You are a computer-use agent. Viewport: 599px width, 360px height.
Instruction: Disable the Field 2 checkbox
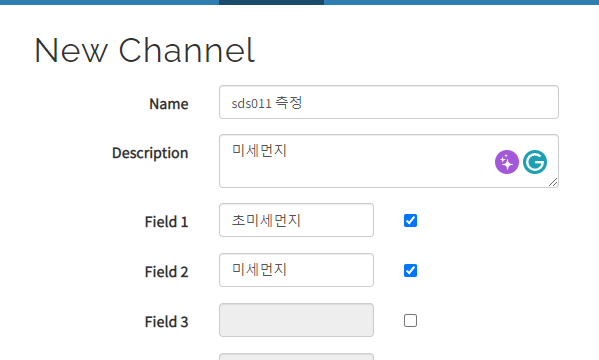click(410, 271)
